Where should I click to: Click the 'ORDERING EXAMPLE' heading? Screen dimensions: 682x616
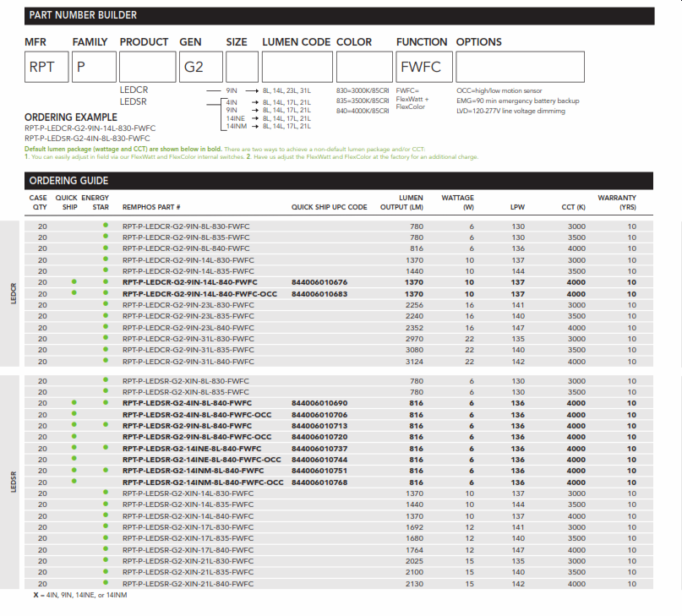[71, 117]
